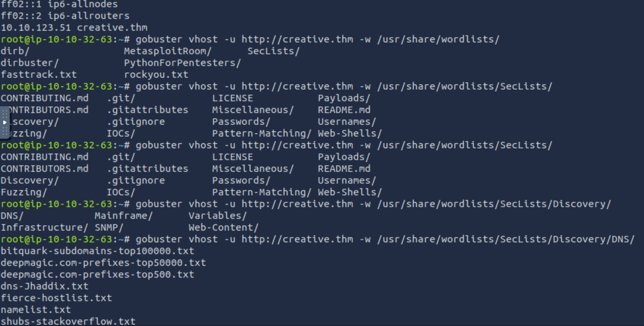Click fierce-hostlist.txt in the listing

coord(56,298)
